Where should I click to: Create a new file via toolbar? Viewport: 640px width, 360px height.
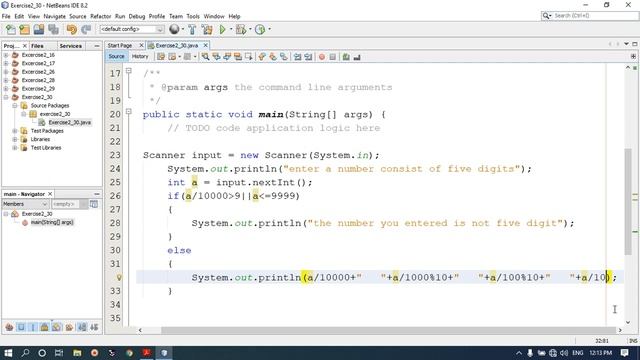click(x=11, y=29)
